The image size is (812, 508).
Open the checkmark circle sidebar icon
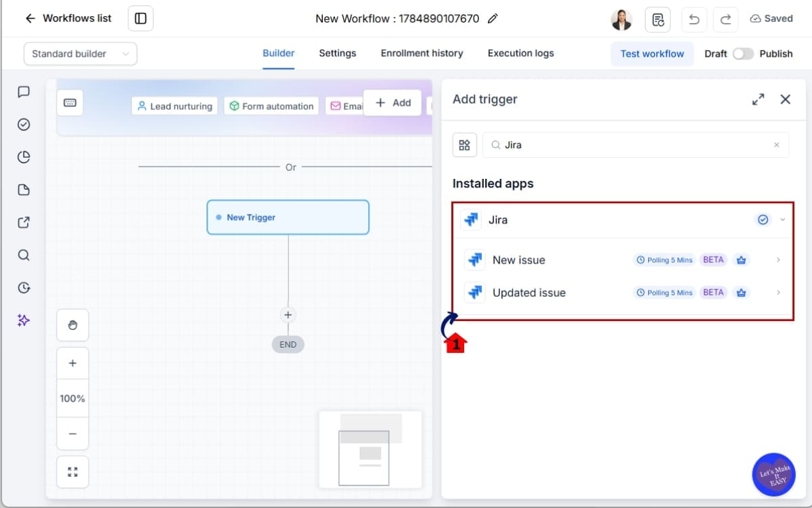(x=24, y=125)
